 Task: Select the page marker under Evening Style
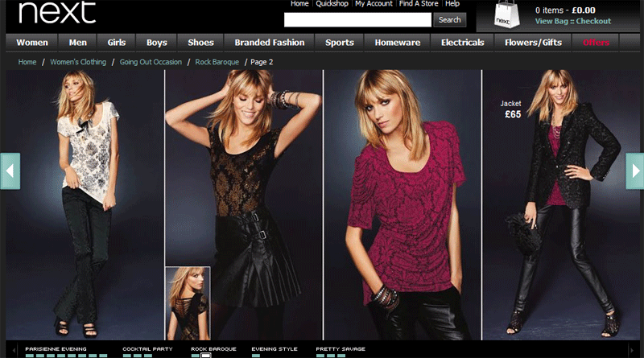coord(255,355)
